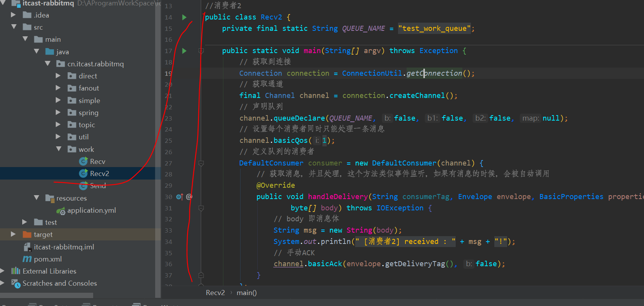Expand the simple package
This screenshot has height=306, width=644.
tap(58, 100)
